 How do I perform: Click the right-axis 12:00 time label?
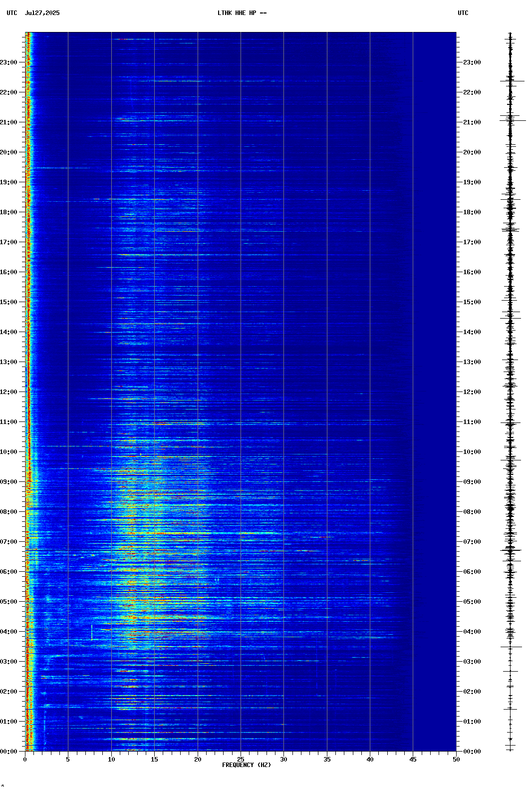coord(472,392)
